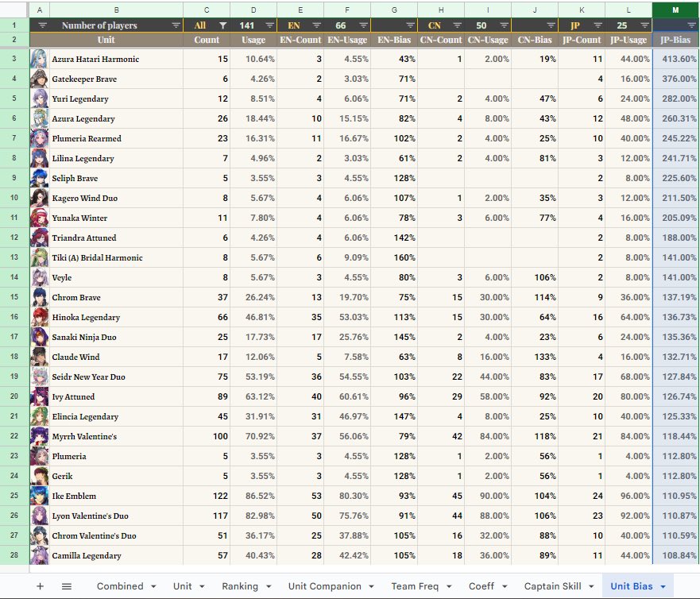Image resolution: width=700 pixels, height=599 pixels.
Task: Click Hinoka Legendary portrait image
Action: (39, 317)
